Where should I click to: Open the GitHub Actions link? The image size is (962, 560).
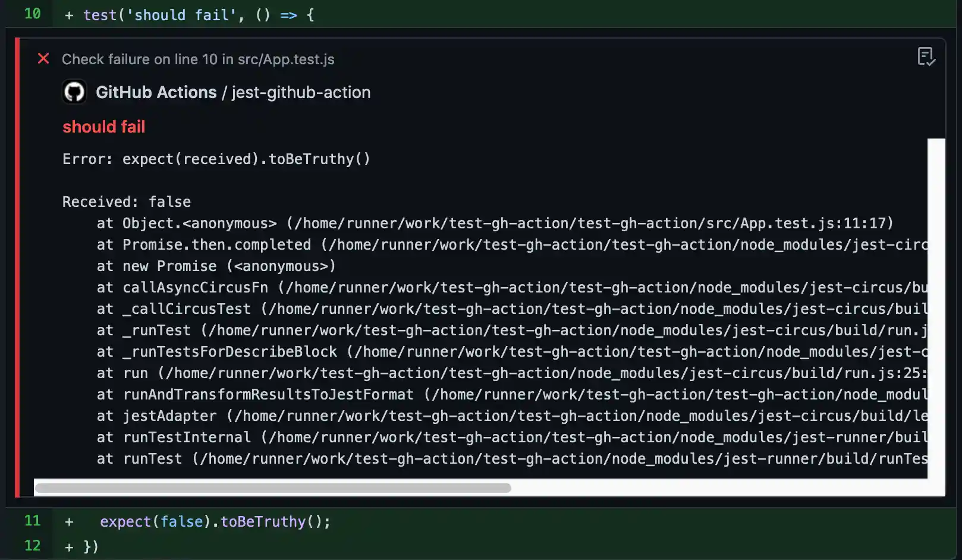(x=156, y=92)
